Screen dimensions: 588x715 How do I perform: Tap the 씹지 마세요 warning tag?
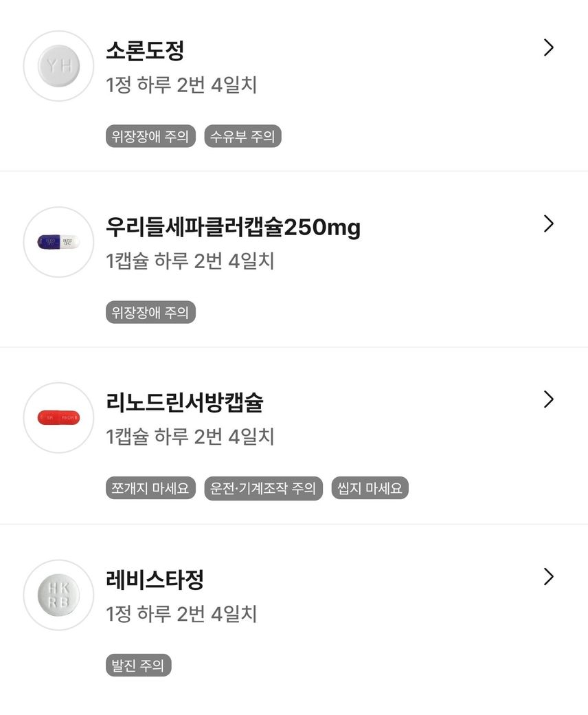click(x=370, y=489)
